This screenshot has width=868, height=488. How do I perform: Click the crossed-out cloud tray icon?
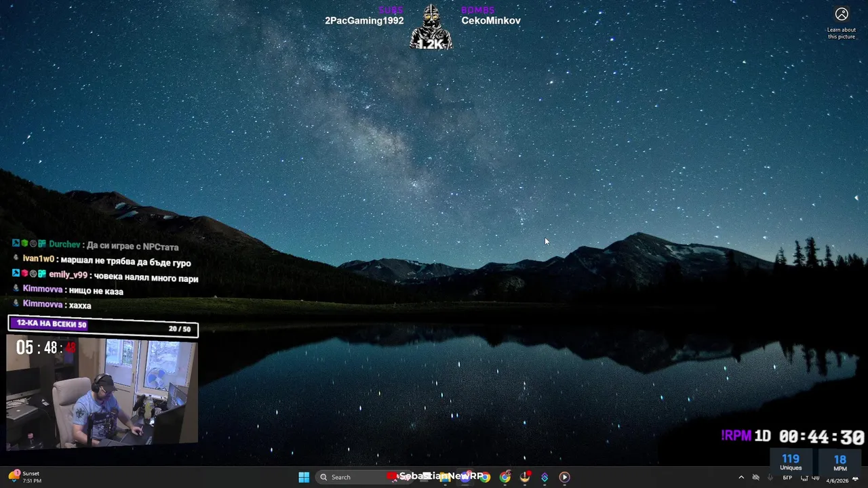756,478
